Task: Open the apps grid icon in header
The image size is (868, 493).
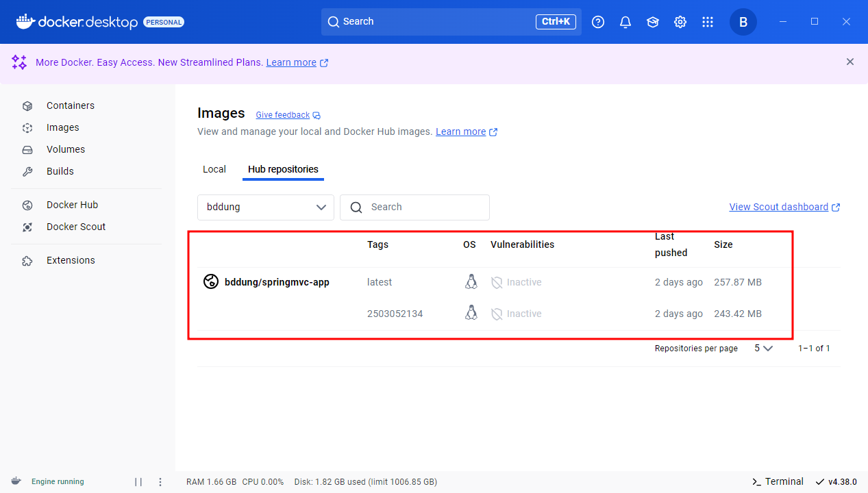Action: (x=708, y=22)
